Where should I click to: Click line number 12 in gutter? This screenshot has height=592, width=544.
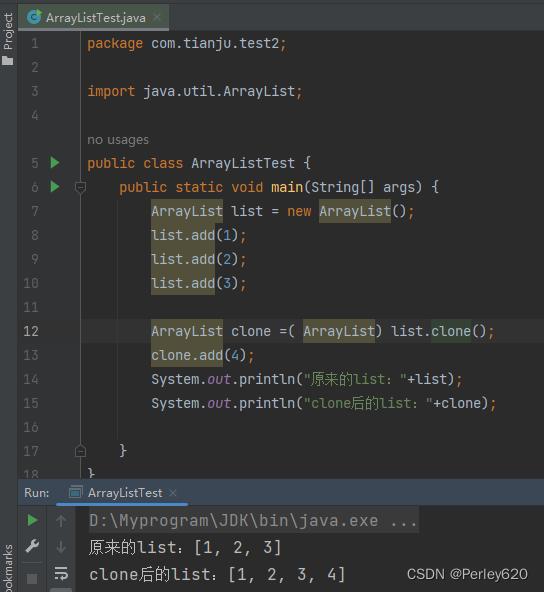click(x=31, y=331)
